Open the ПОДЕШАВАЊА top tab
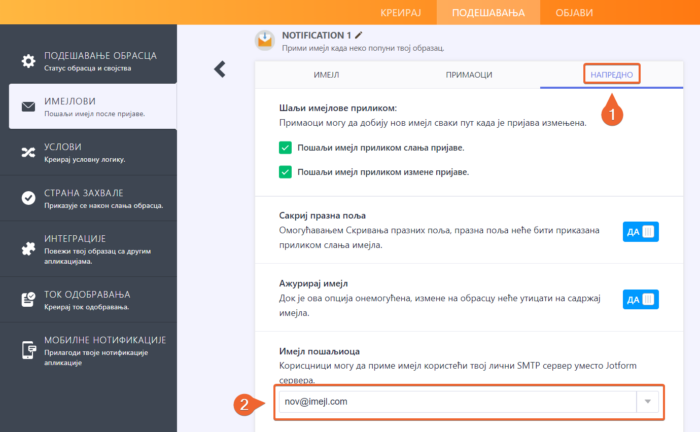Image resolution: width=700 pixels, height=432 pixels. [488, 12]
